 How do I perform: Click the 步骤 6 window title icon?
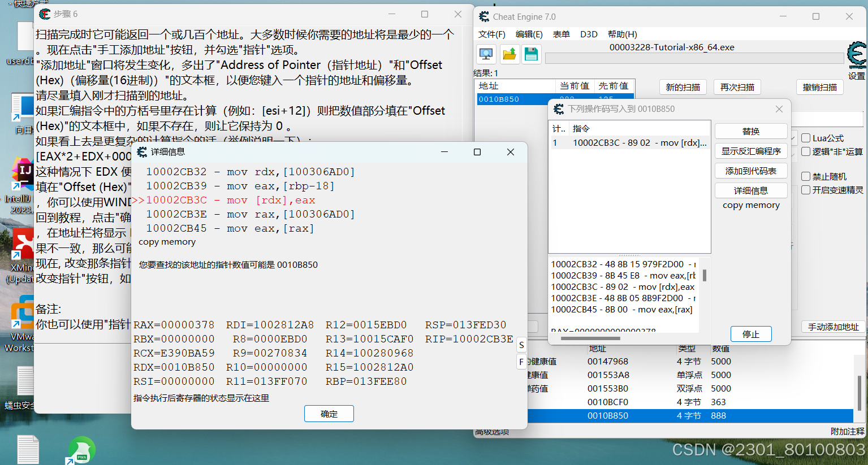45,14
